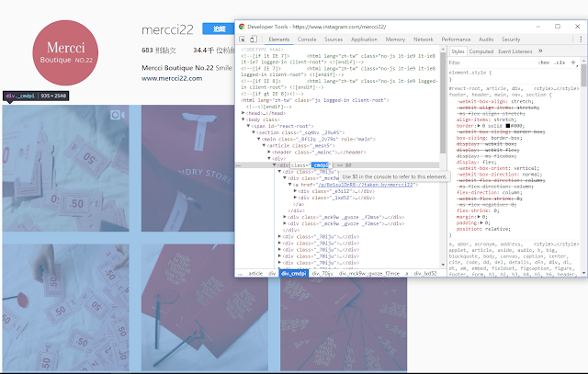Open the Performance tab
588x374 pixels.
point(456,40)
